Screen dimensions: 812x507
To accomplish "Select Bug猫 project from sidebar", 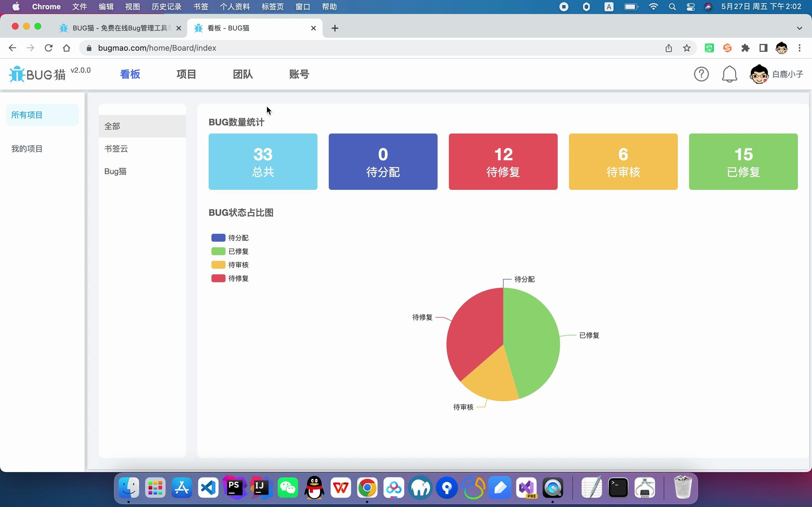I will coord(115,171).
